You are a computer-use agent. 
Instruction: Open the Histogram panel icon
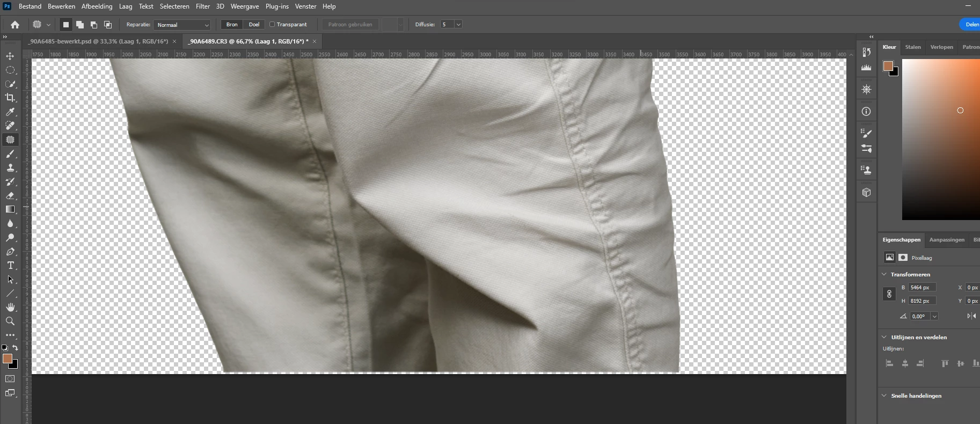(x=866, y=68)
